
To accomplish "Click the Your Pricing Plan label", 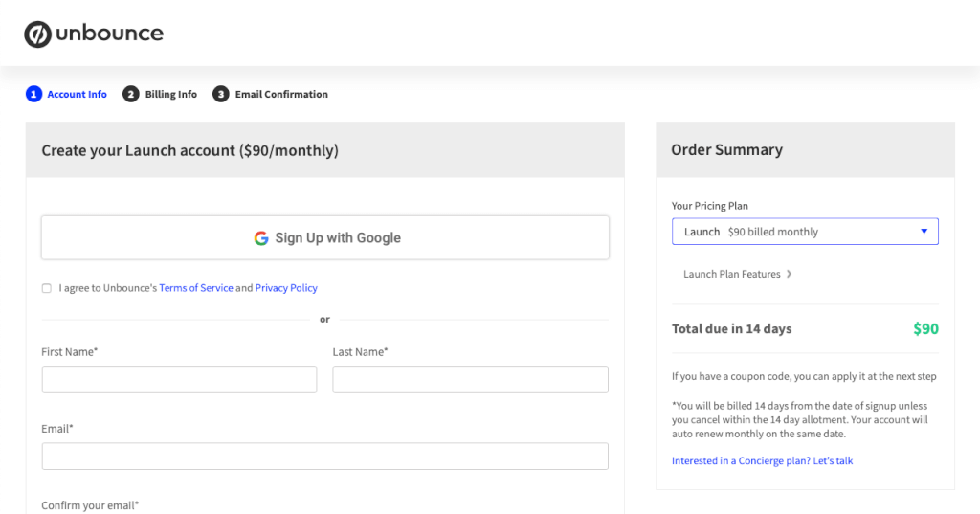I will (x=709, y=206).
